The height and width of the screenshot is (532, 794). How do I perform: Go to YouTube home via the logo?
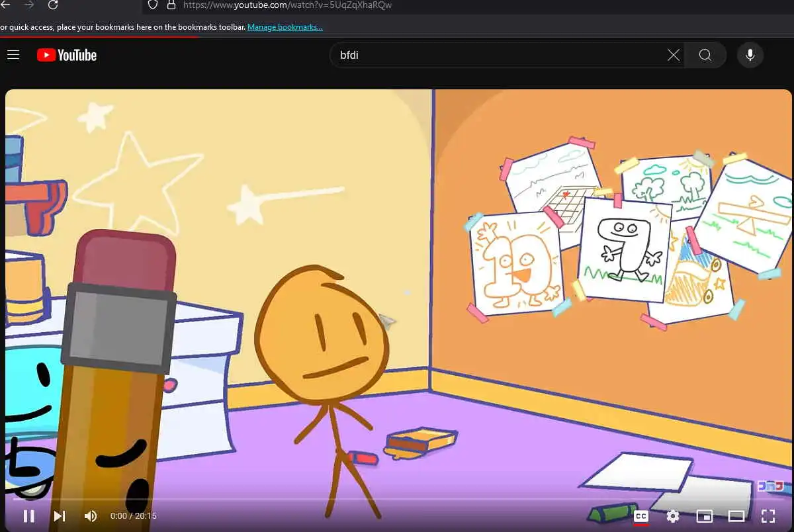click(x=67, y=55)
